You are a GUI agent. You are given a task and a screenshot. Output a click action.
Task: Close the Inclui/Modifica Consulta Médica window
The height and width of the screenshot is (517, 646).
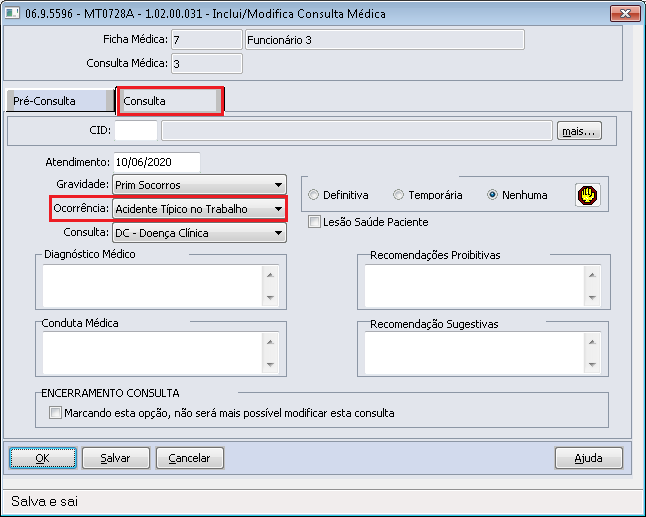tap(625, 14)
